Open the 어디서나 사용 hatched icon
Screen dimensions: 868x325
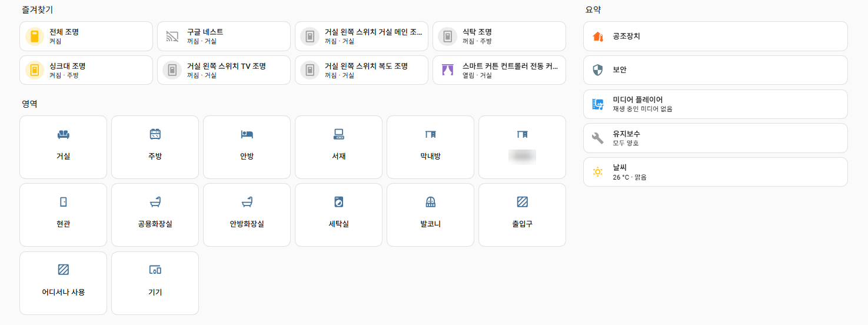pyautogui.click(x=64, y=270)
